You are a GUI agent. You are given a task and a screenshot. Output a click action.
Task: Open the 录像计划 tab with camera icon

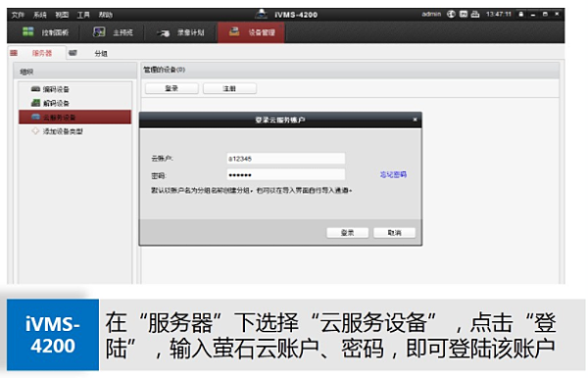(180, 32)
